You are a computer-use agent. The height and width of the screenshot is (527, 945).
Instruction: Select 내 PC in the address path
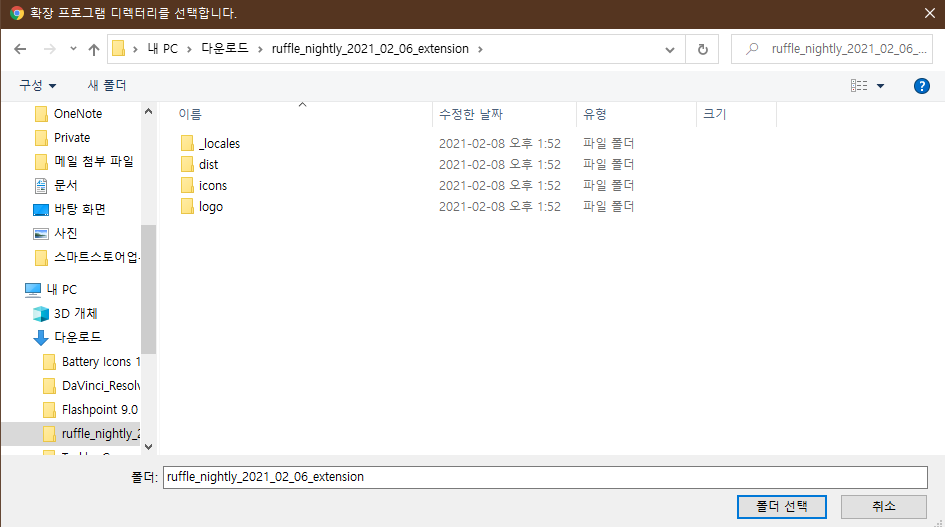[163, 49]
